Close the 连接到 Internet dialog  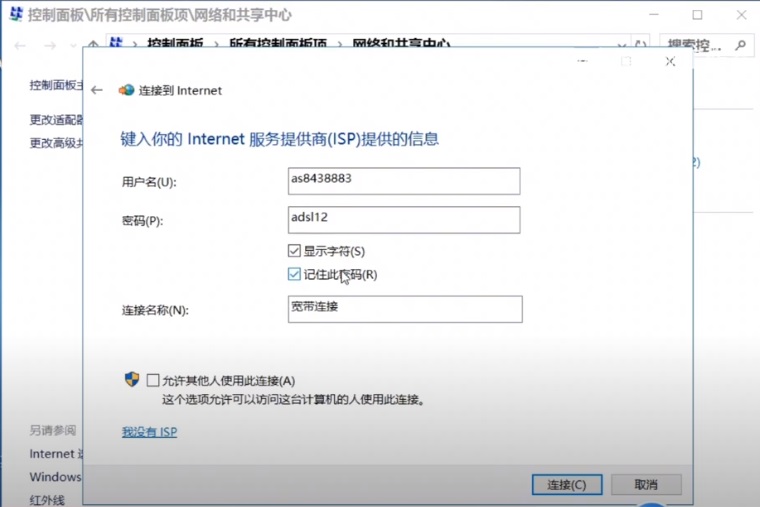click(x=670, y=61)
